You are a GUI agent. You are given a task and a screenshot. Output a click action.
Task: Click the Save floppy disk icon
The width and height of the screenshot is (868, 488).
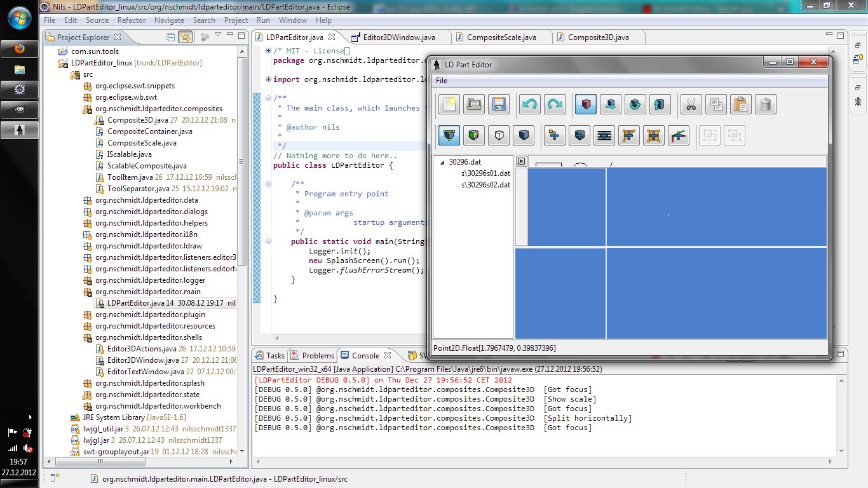pyautogui.click(x=498, y=104)
